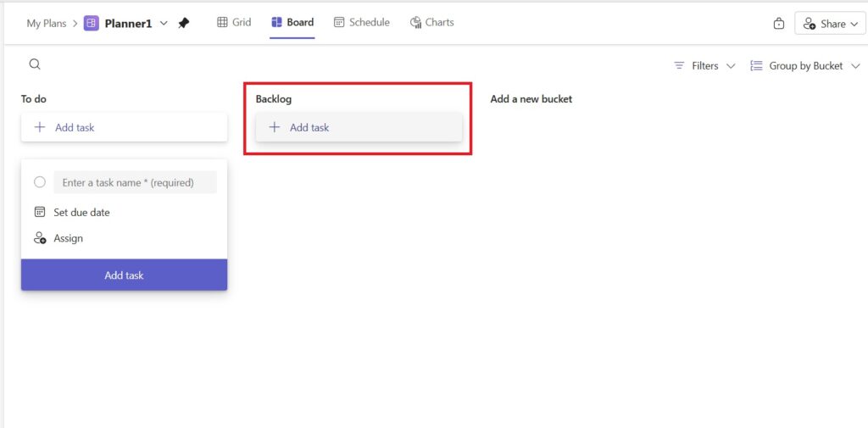This screenshot has width=868, height=428.
Task: Switch to the Grid view tab
Action: pos(234,22)
